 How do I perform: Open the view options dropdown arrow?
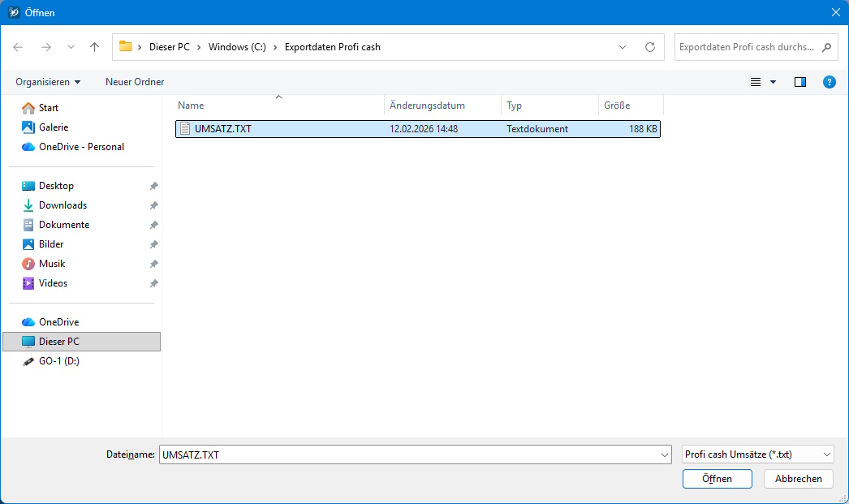[x=773, y=82]
